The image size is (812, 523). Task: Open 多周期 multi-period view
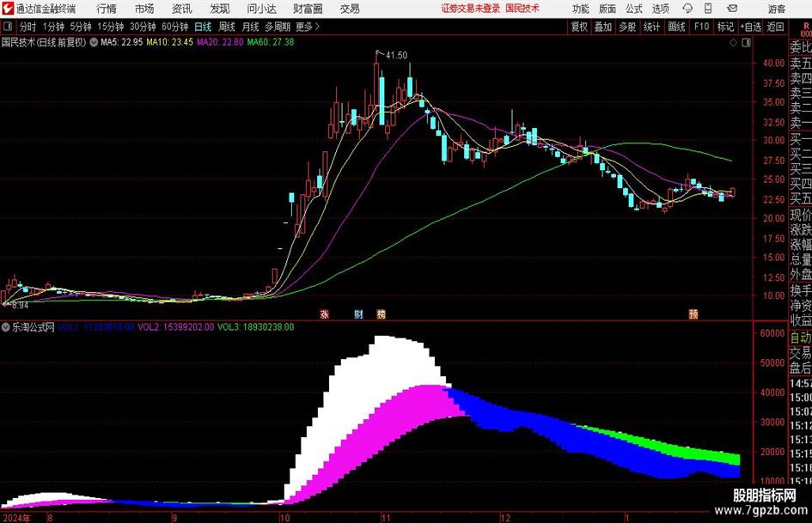[x=278, y=27]
